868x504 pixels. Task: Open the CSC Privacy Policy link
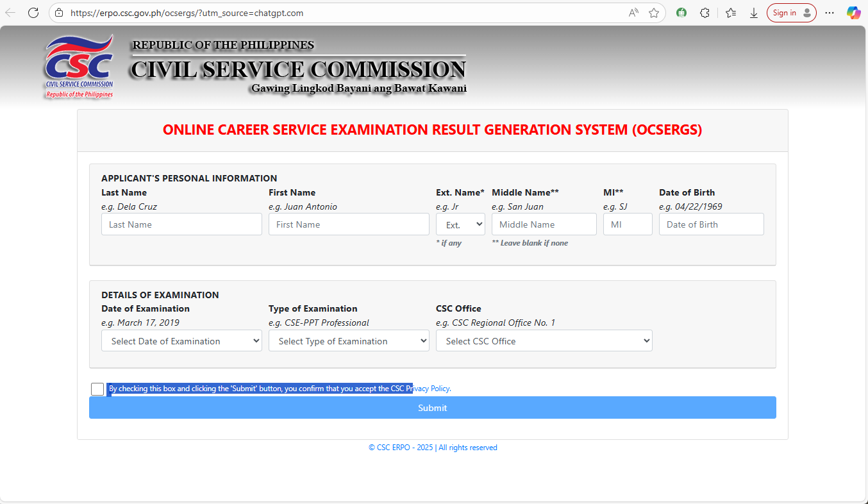click(428, 389)
